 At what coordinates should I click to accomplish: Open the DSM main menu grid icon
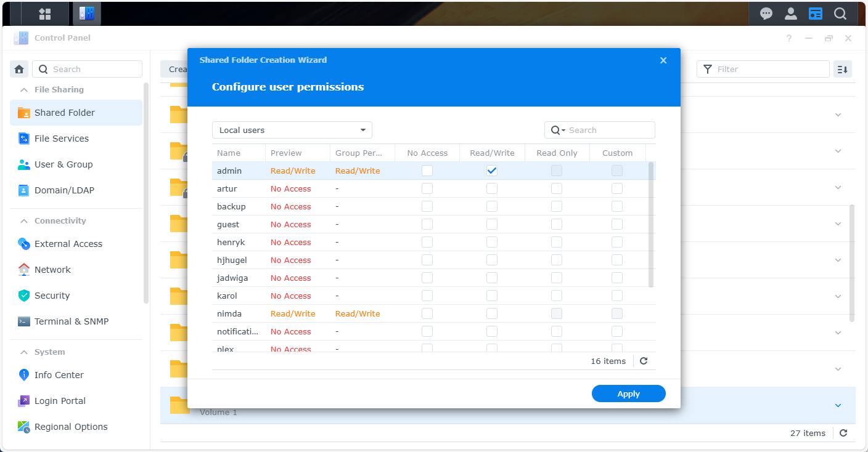[x=44, y=14]
